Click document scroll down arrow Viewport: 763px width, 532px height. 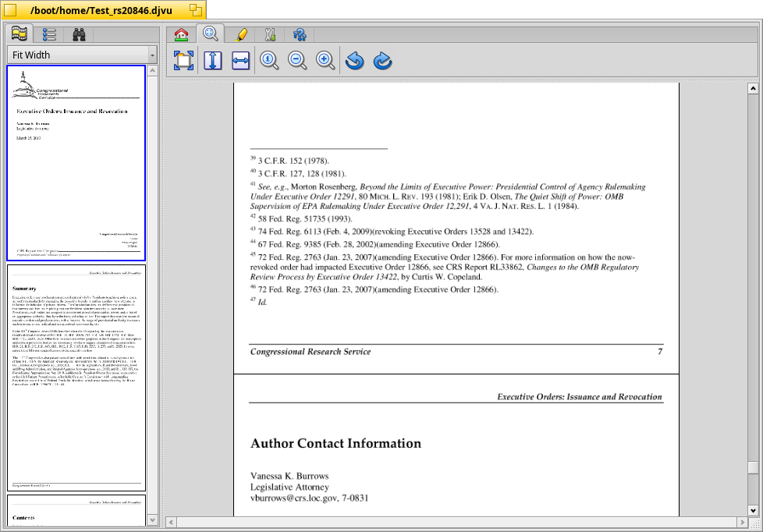tap(754, 511)
